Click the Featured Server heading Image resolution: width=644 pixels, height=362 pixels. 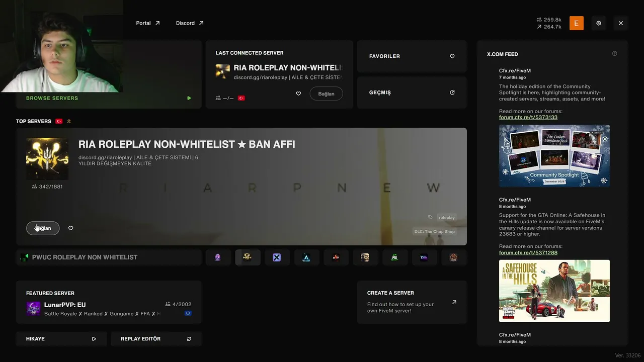click(50, 293)
